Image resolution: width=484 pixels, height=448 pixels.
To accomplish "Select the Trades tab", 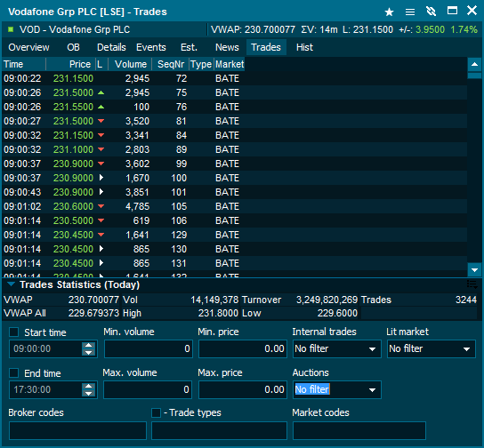I will [266, 47].
